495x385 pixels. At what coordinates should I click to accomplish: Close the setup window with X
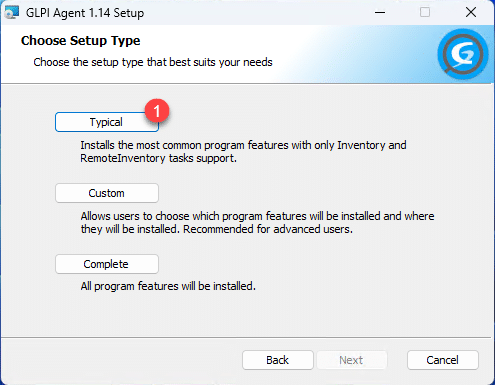point(471,13)
